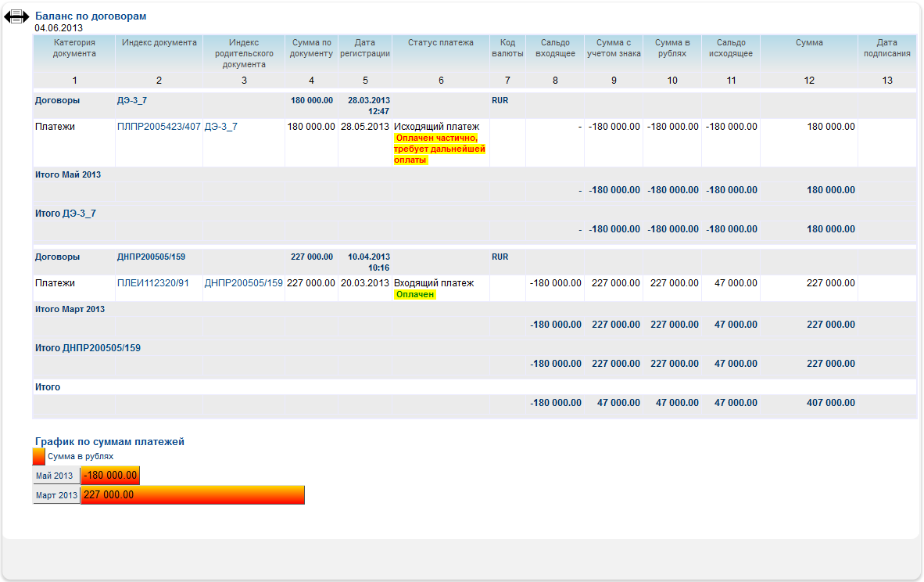Open document link ПЛЕИ112320/91
The width and height of the screenshot is (924, 582).
[x=152, y=283]
